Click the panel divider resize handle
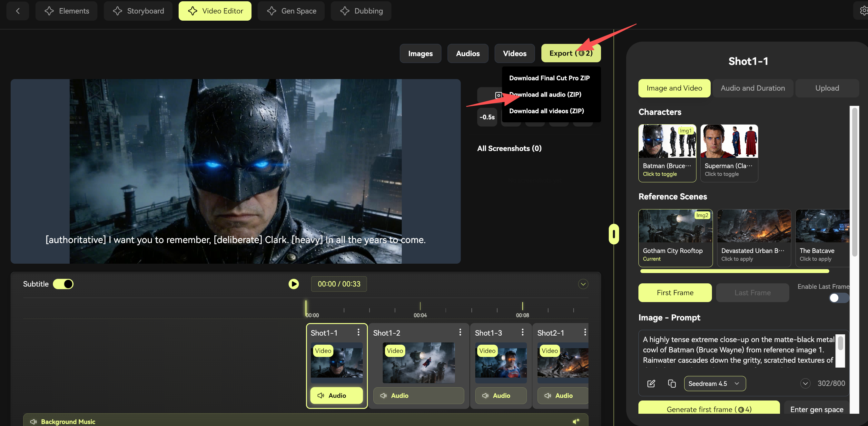The width and height of the screenshot is (868, 426). (x=614, y=234)
